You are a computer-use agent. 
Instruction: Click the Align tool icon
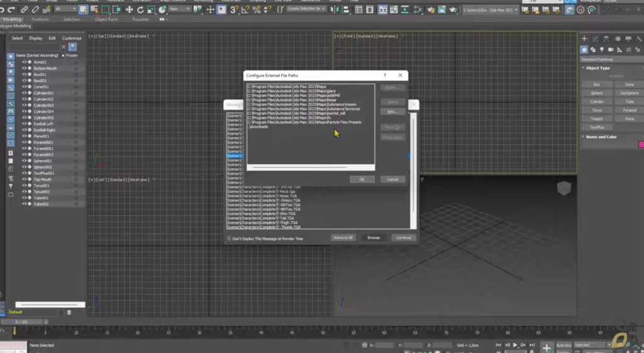(x=345, y=9)
